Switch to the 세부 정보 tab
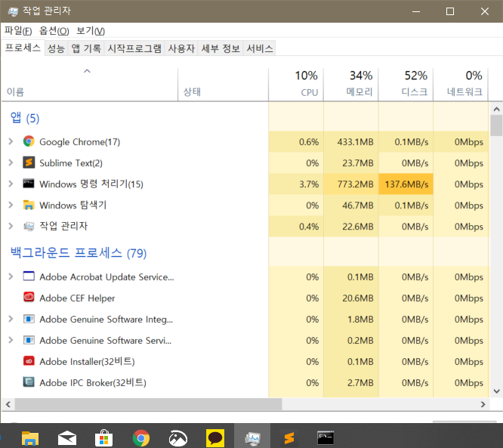The image size is (503, 448). [x=221, y=48]
